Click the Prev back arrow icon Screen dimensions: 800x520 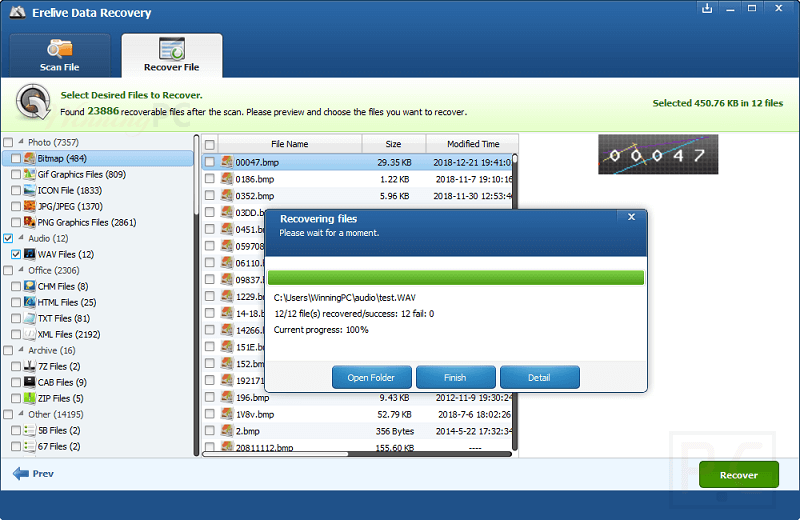pos(21,474)
